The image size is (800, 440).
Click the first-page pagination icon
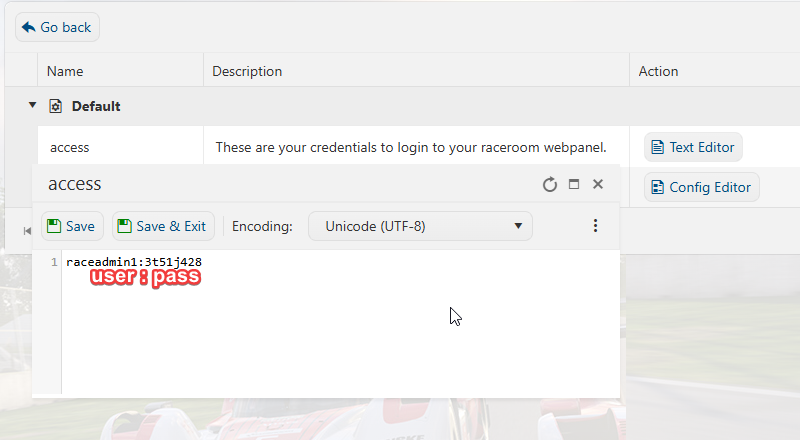27,231
